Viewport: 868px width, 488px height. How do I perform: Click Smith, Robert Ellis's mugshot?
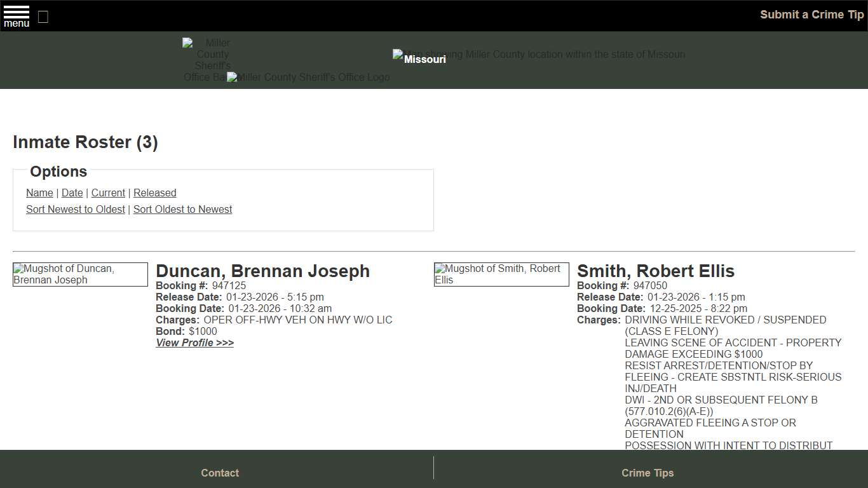pyautogui.click(x=501, y=274)
